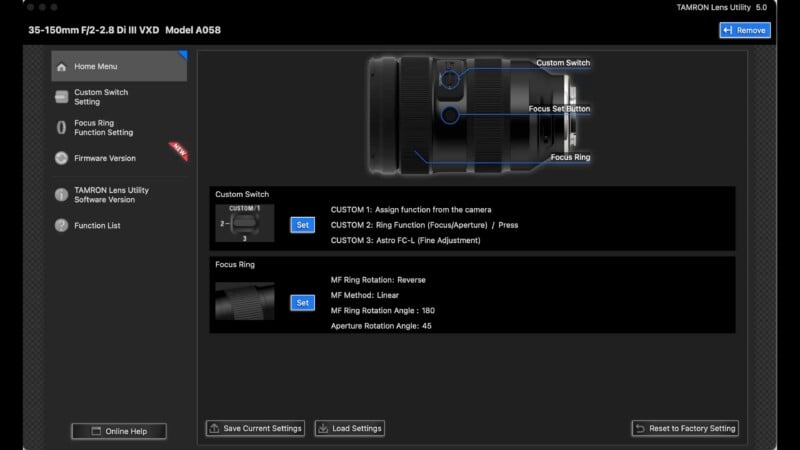800x450 pixels.
Task: Click the custom switch circle marker on lens
Action: click(x=449, y=80)
